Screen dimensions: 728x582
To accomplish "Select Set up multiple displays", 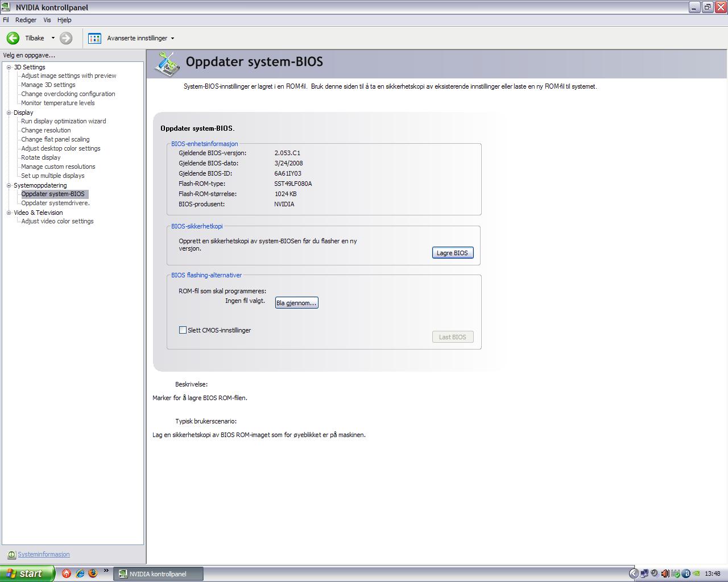I will point(53,176).
